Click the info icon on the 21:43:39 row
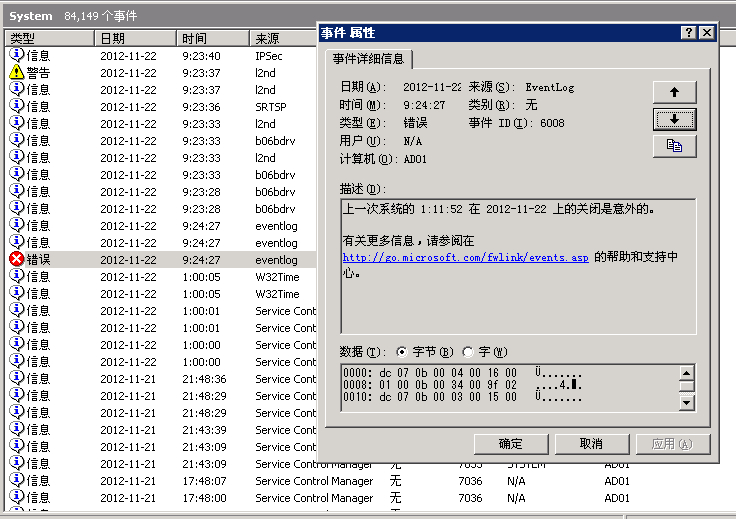 [x=16, y=429]
